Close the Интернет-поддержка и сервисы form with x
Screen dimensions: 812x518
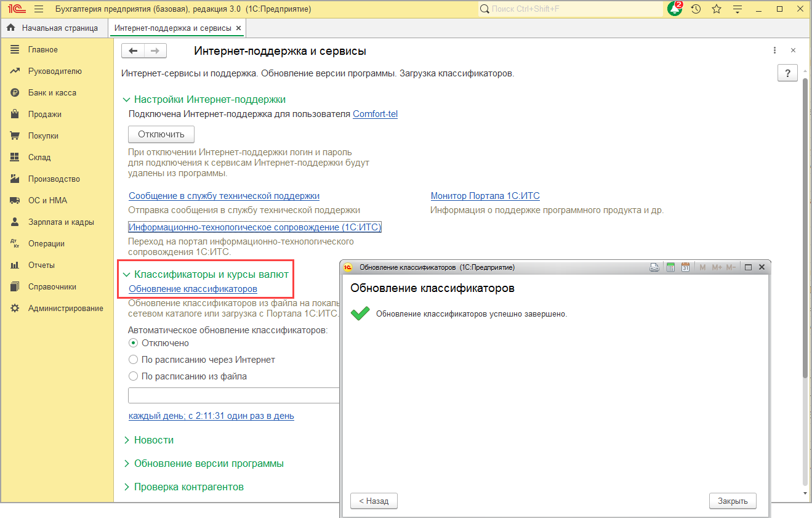pos(793,51)
